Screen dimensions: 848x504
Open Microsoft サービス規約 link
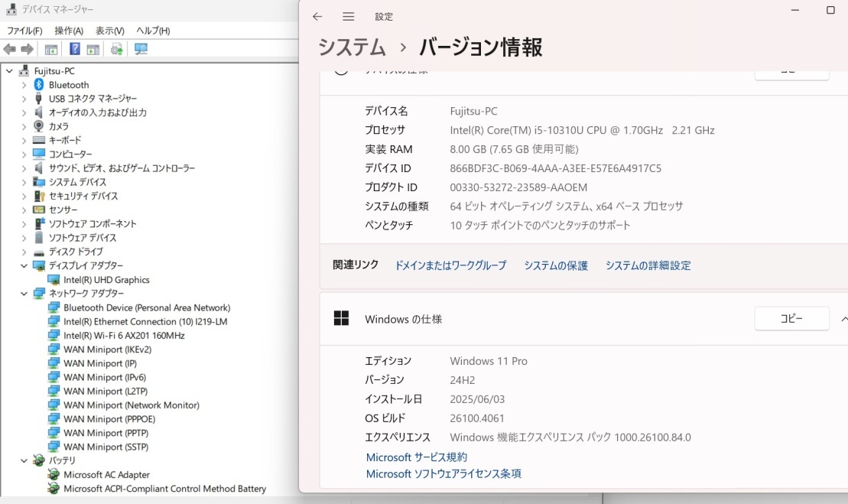417,457
